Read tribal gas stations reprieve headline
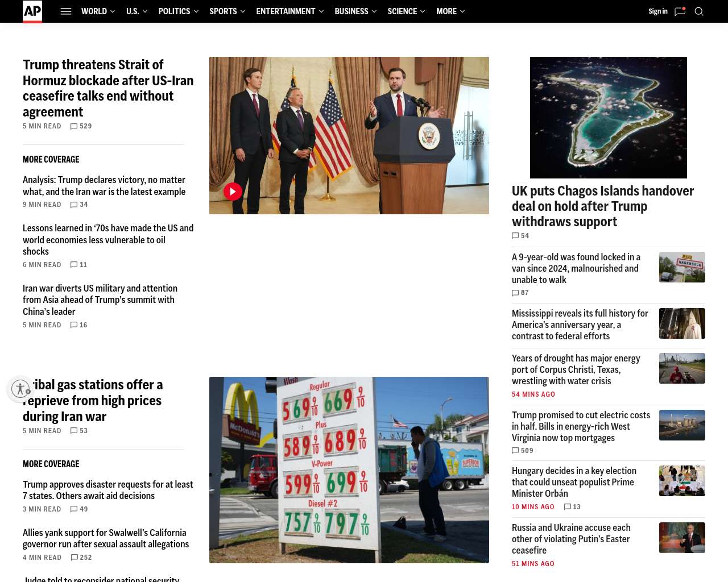The width and height of the screenshot is (728, 582). coord(93,401)
